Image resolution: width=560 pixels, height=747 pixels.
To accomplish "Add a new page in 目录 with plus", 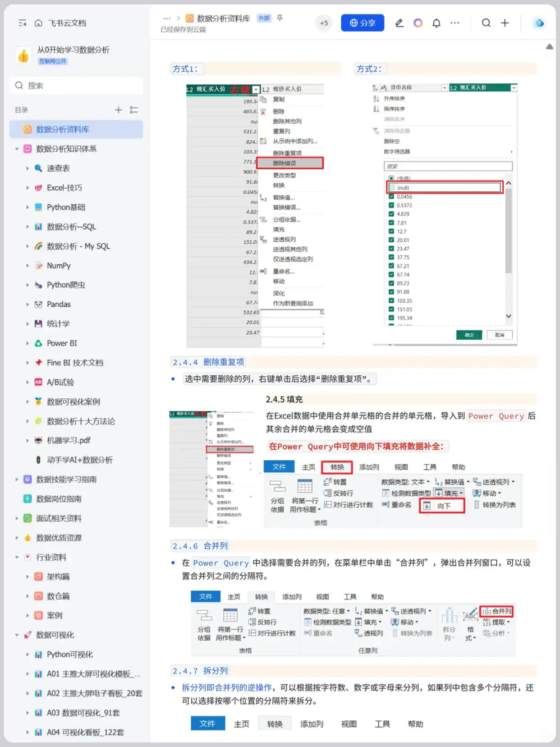I will click(x=118, y=110).
